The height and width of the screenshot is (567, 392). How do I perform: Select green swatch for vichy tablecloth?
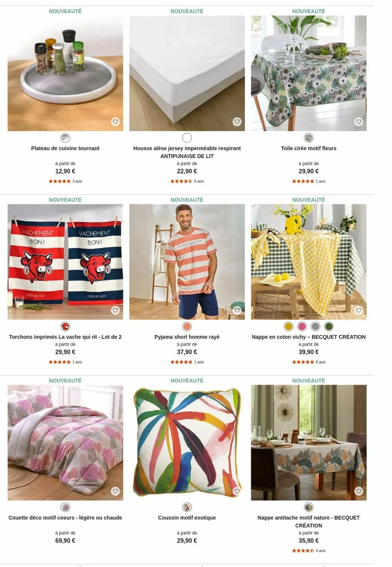pyautogui.click(x=329, y=326)
